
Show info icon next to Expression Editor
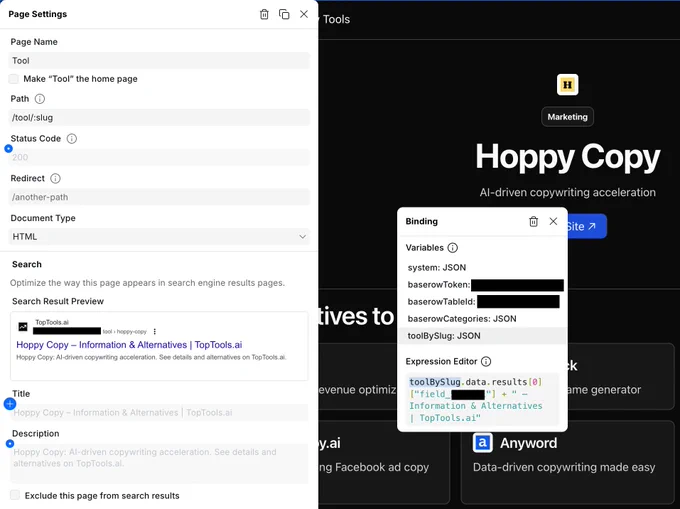486,361
